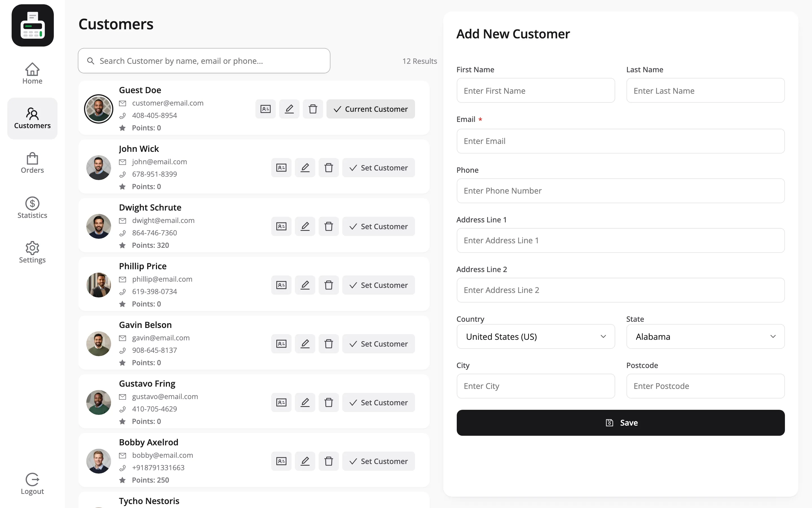Click the Phone Number input
This screenshot has width=812, height=508.
pos(620,191)
